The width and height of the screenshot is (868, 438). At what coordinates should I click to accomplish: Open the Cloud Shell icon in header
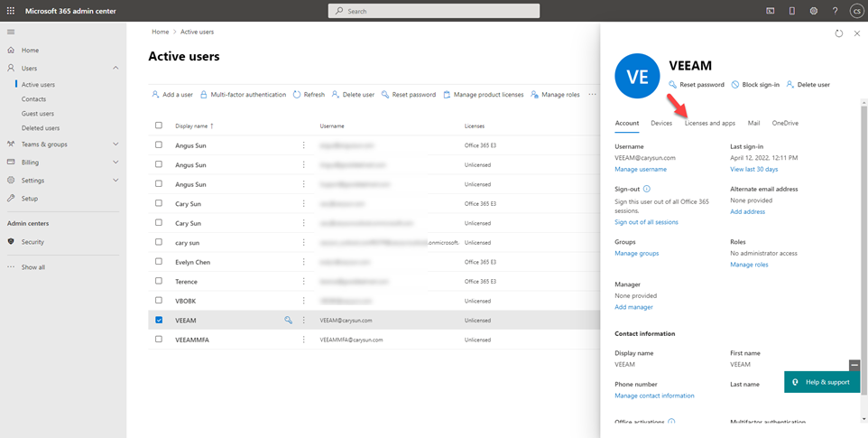pyautogui.click(x=770, y=11)
